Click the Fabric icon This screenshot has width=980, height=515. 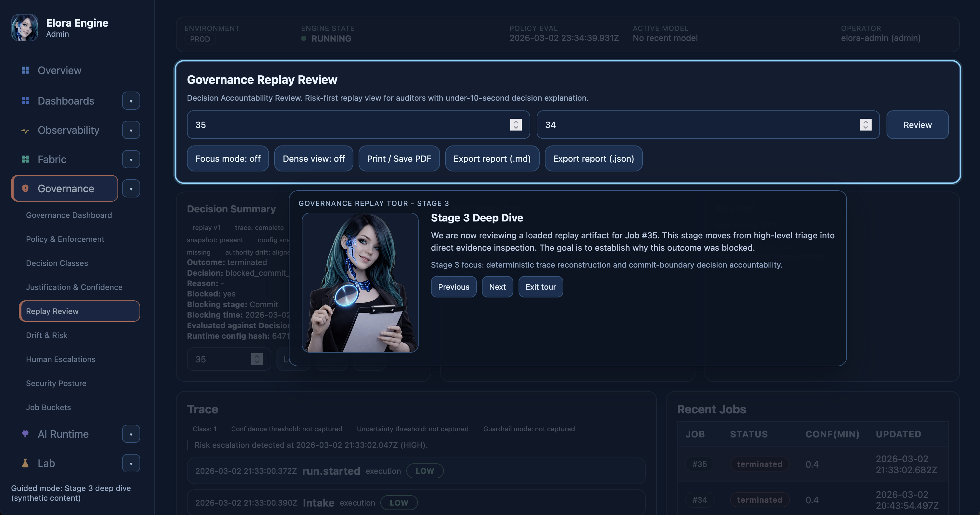coord(25,159)
